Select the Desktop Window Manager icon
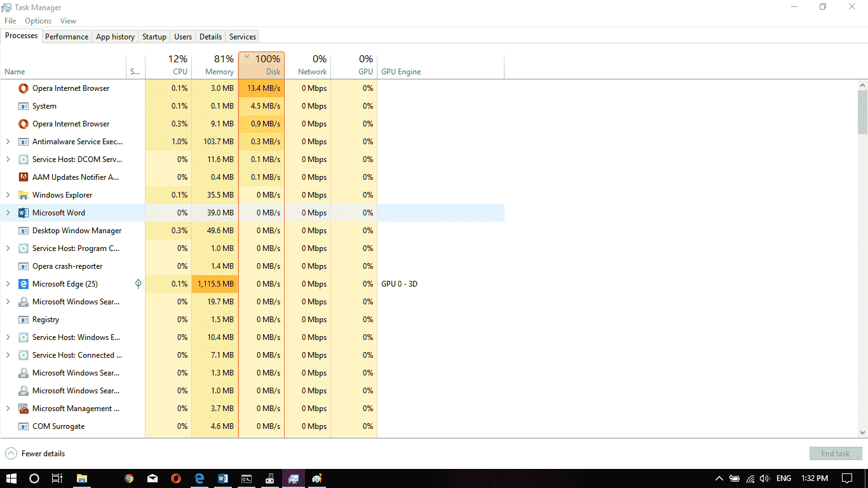This screenshot has height=488, width=868. click(x=24, y=231)
